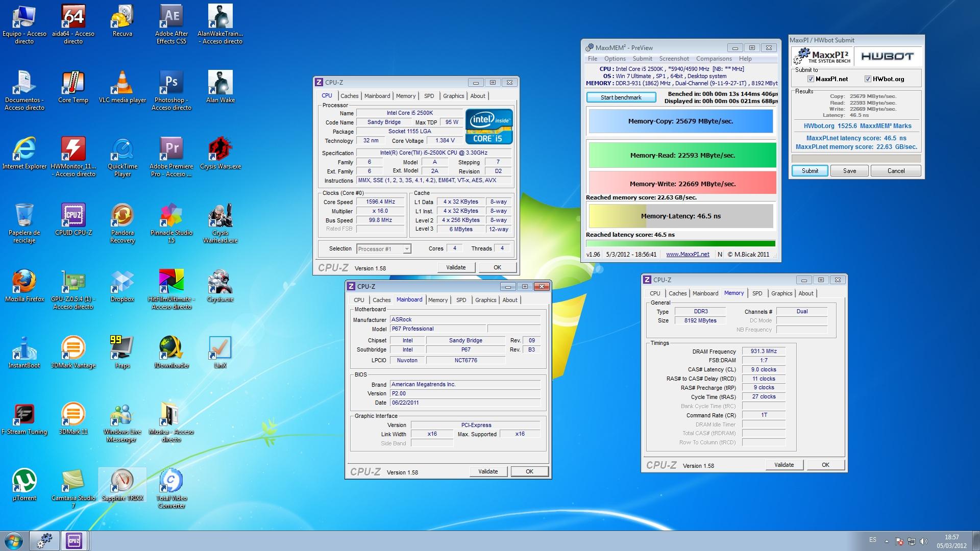The height and width of the screenshot is (551, 980).
Task: Click the Memory-Latency result bar
Action: pyautogui.click(x=681, y=216)
